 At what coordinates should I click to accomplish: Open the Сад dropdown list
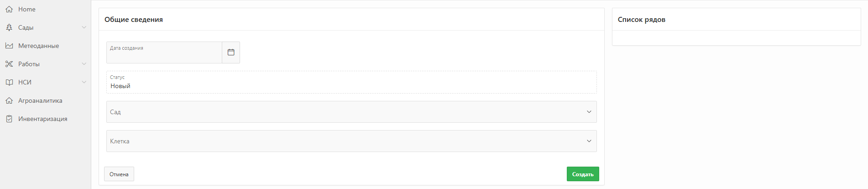(x=351, y=112)
